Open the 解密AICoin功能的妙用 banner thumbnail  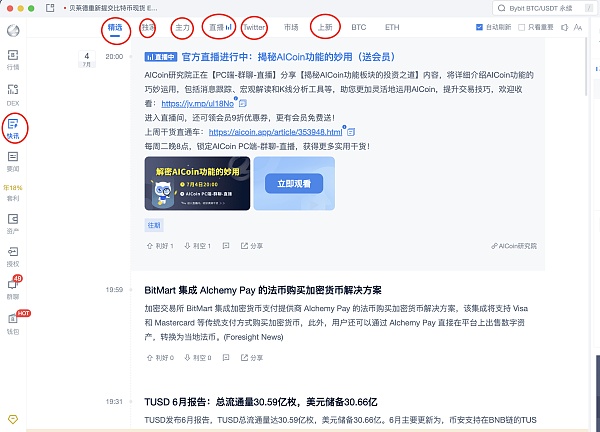(196, 183)
